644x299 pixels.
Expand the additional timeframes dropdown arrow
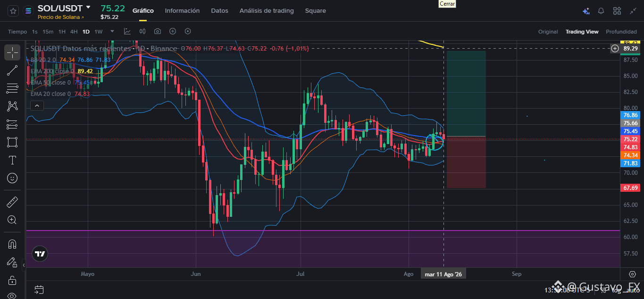click(112, 32)
